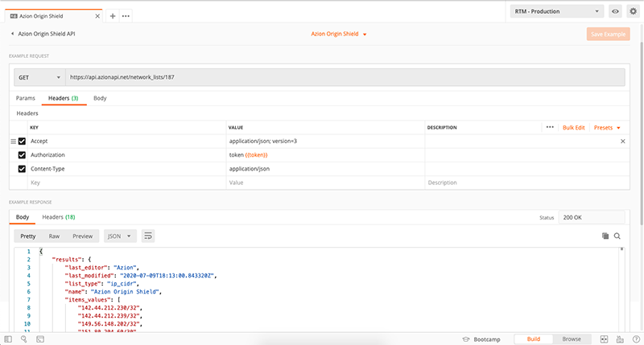Select the response Body tab
The image size is (644, 345).
pos(23,217)
